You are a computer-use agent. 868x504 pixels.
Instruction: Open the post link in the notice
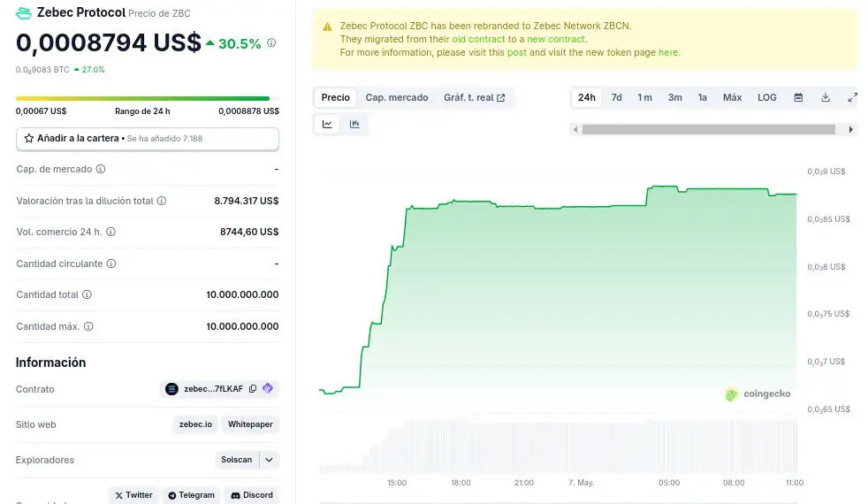pyautogui.click(x=516, y=53)
